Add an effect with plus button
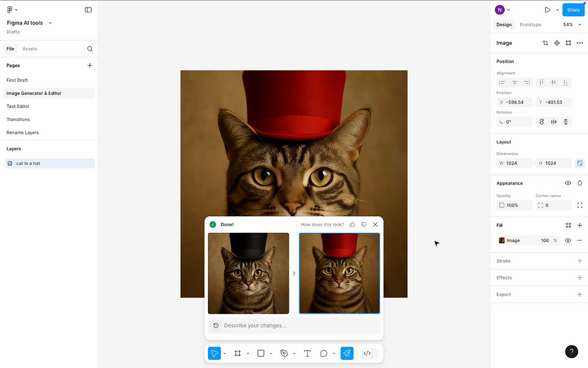This screenshot has width=588, height=368. pyautogui.click(x=580, y=278)
